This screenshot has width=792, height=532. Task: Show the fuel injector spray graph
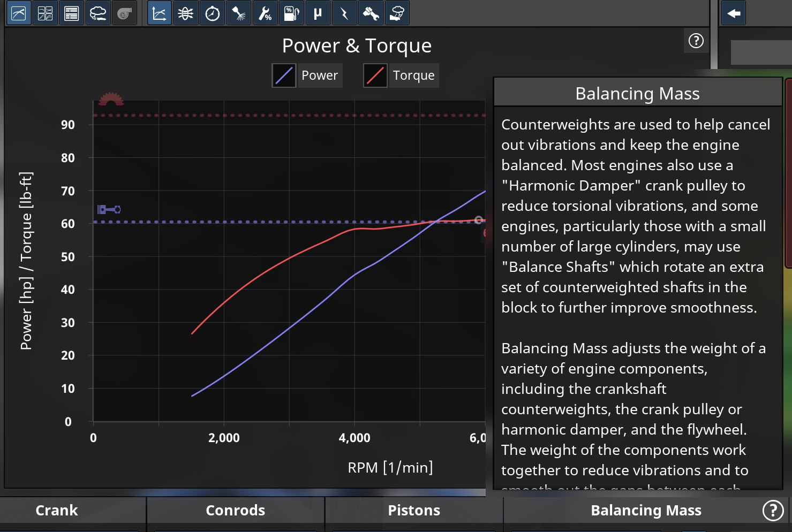238,13
